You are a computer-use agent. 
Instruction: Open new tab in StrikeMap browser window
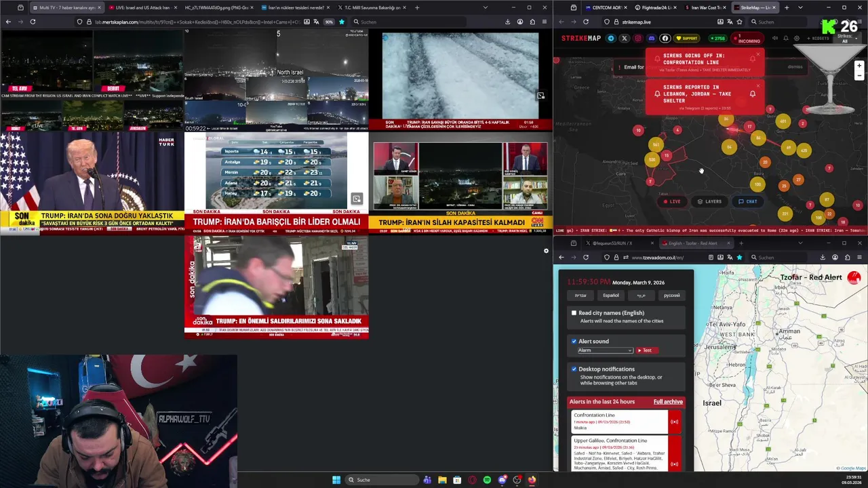click(786, 7)
